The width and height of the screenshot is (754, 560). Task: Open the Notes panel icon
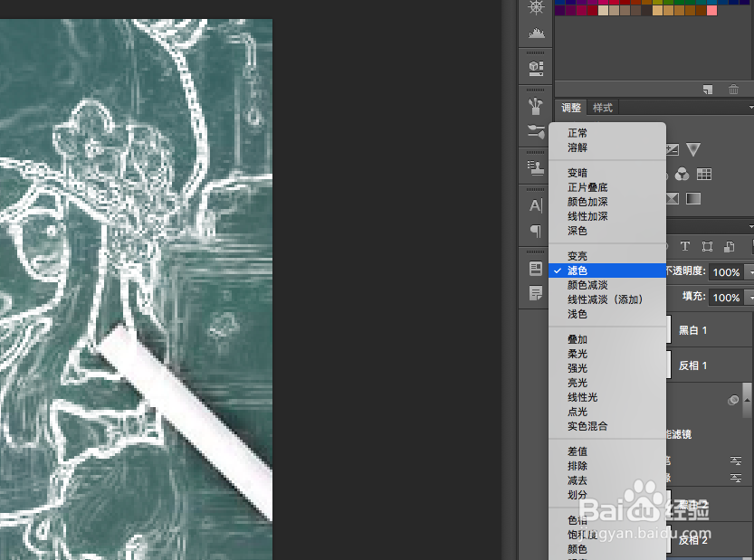pyautogui.click(x=536, y=293)
